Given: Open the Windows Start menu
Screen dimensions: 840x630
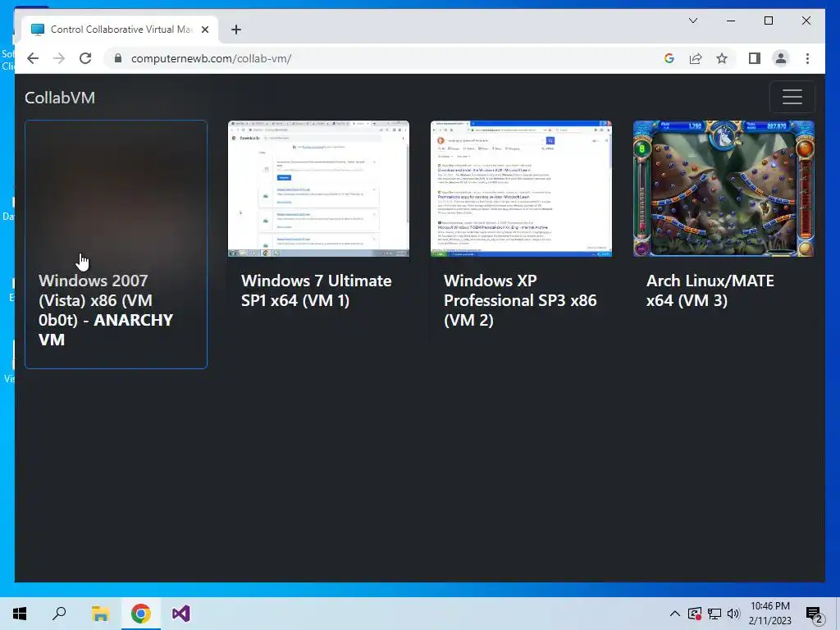Looking at the screenshot, I should pos(20,614).
